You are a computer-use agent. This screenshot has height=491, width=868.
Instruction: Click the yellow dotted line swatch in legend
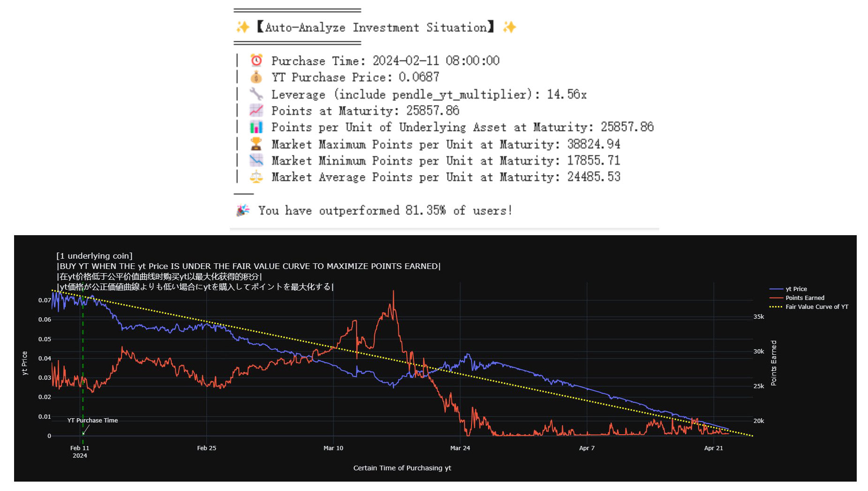776,307
